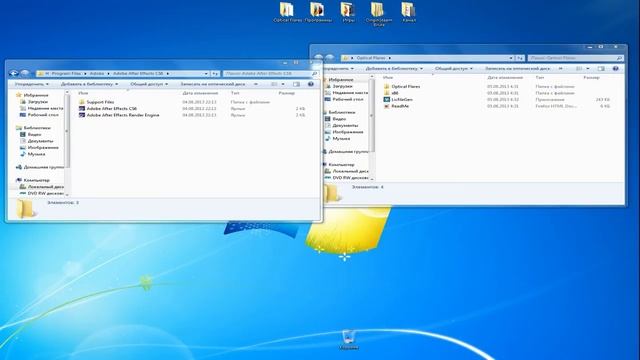The width and height of the screenshot is (640, 360).
Task: Open the Optical Flares desktop folder icon
Action: click(x=287, y=11)
